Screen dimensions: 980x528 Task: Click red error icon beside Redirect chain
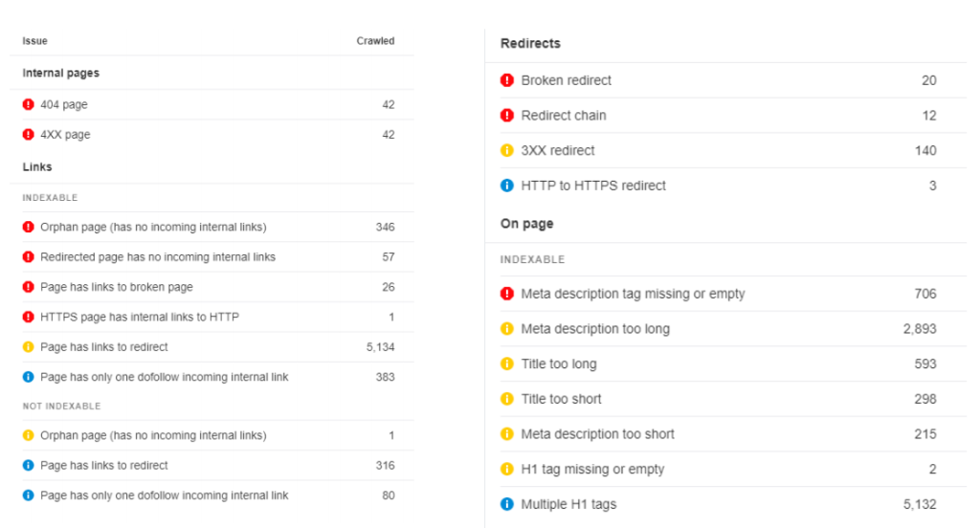click(x=507, y=116)
